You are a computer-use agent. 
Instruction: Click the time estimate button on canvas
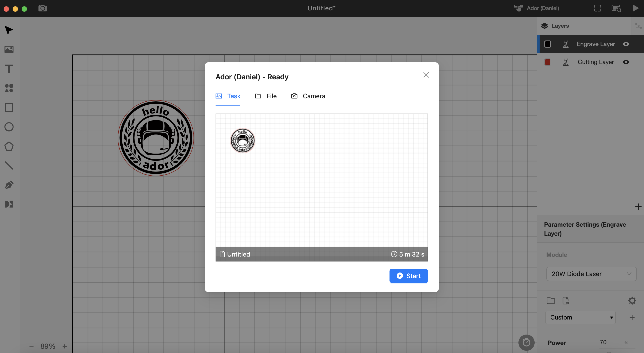tap(526, 342)
